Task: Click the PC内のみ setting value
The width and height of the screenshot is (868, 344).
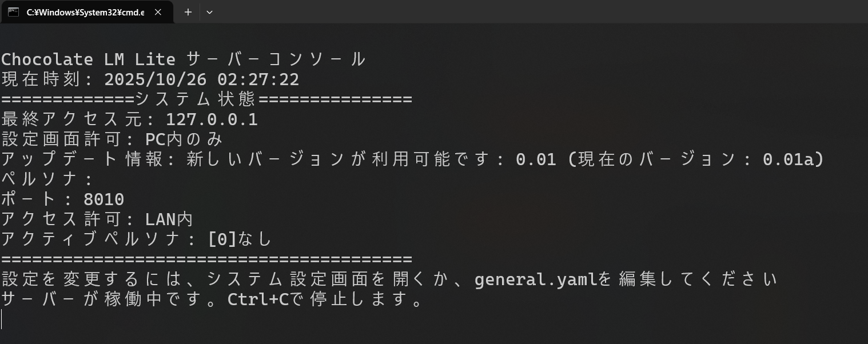Action: 184,139
